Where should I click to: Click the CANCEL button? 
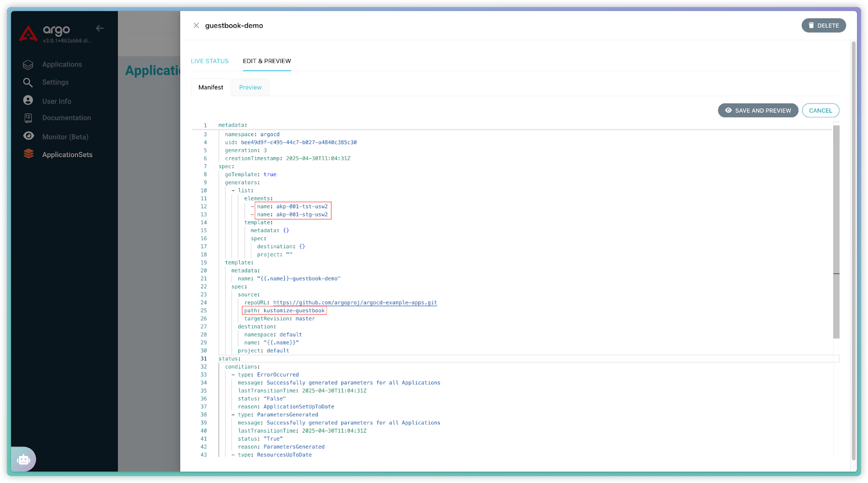(x=820, y=111)
